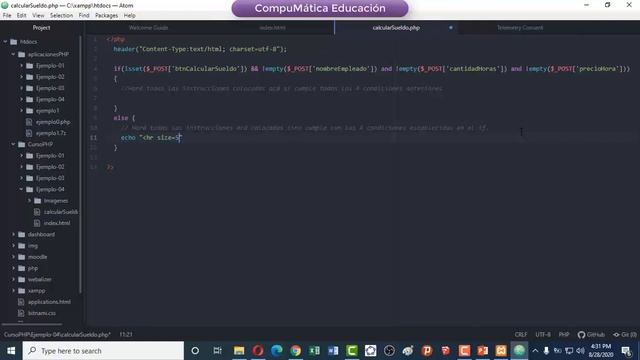Click the ejemplo1.7z file icon
Viewport: 640px width, 360px height.
pos(29,133)
